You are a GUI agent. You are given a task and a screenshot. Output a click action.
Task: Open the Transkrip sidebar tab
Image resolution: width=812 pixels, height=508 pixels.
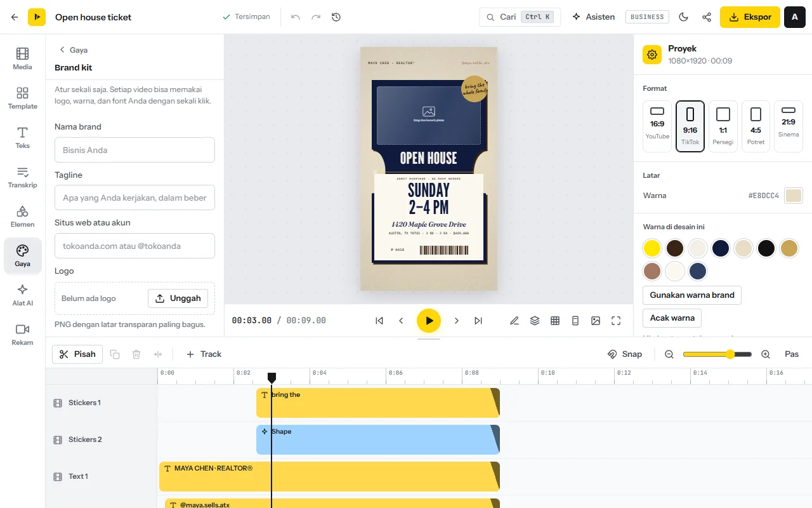pyautogui.click(x=22, y=177)
